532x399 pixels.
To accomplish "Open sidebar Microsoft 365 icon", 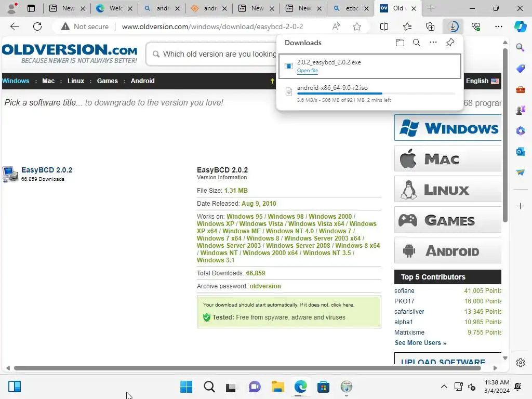I will (520, 130).
